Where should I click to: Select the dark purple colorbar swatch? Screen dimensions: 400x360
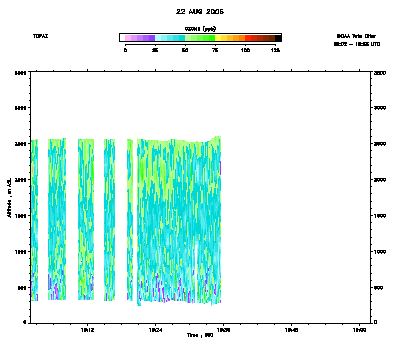pyautogui.click(x=152, y=38)
